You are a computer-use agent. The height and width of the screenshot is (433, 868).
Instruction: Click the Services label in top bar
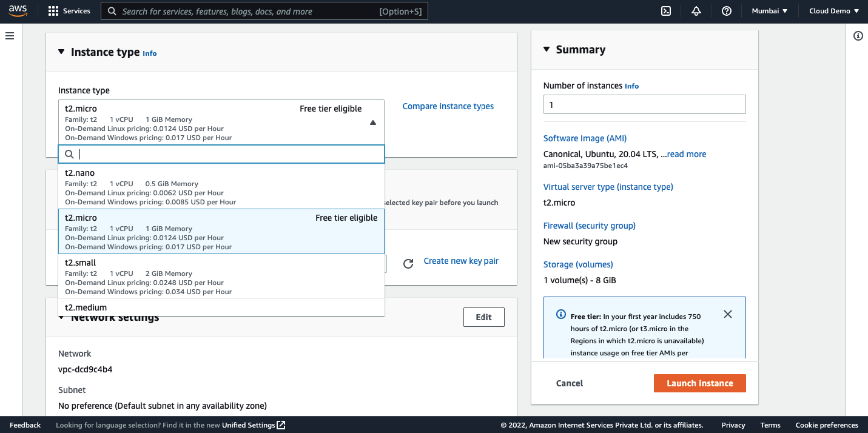click(x=76, y=11)
